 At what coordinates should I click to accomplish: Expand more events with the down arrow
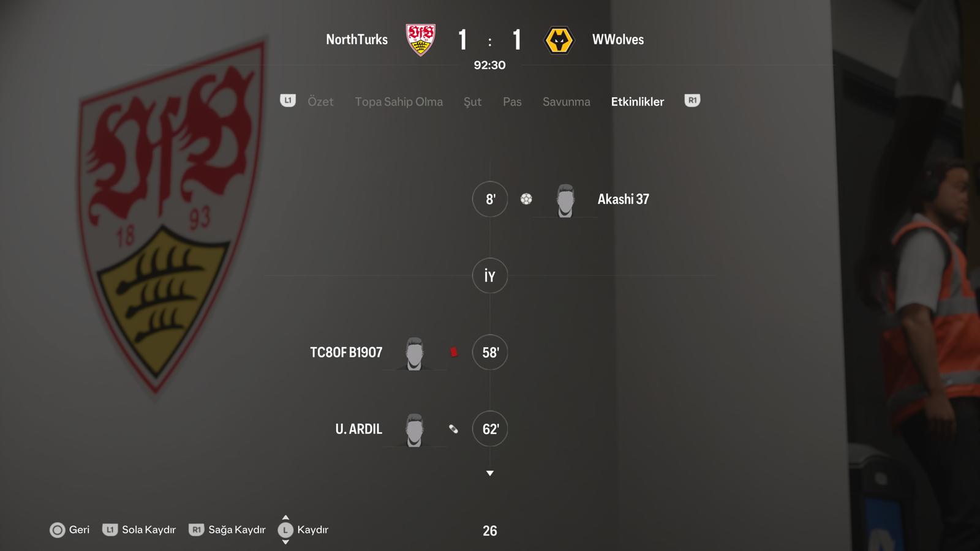pyautogui.click(x=490, y=473)
